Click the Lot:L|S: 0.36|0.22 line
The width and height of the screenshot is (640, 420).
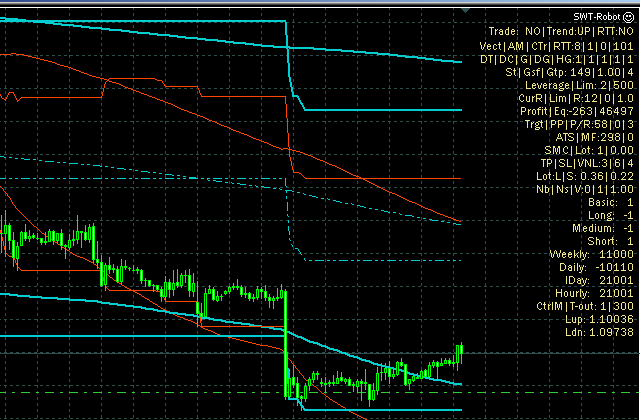pos(584,176)
